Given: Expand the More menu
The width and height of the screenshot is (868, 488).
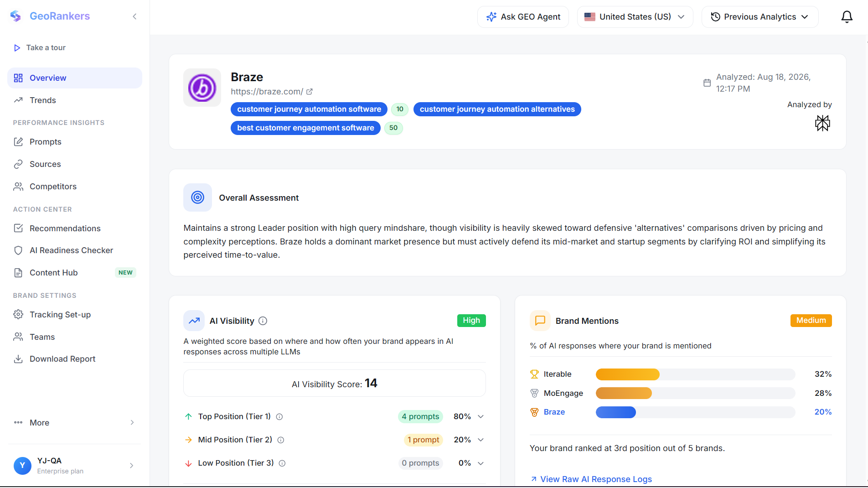Looking at the screenshot, I should [75, 423].
